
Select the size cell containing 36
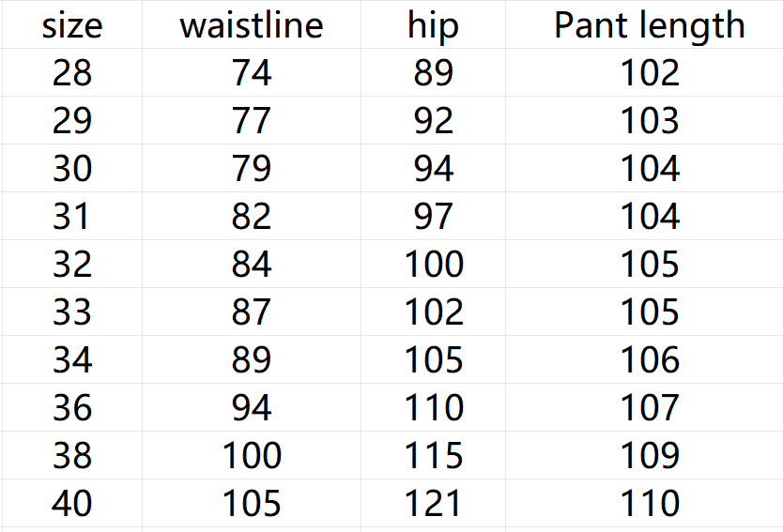[x=72, y=408]
